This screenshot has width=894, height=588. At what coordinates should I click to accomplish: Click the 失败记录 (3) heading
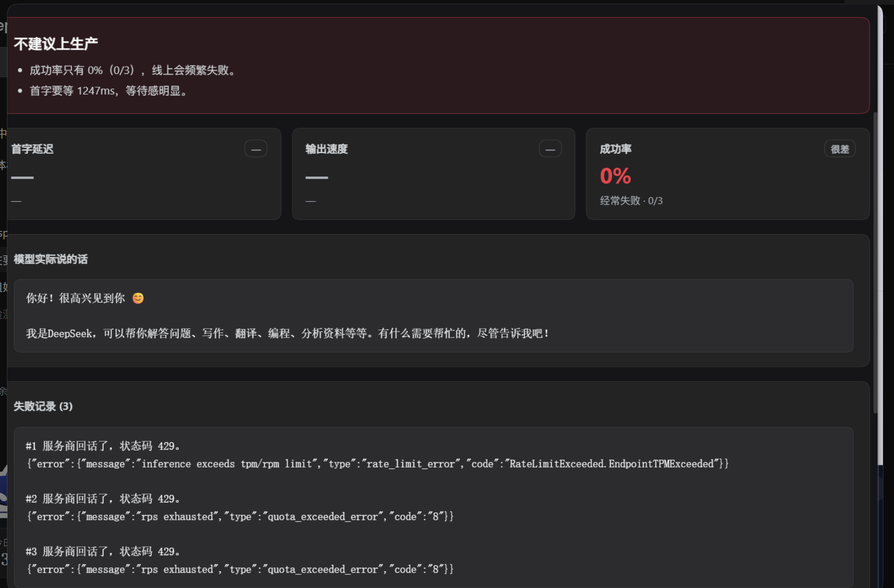(x=43, y=406)
